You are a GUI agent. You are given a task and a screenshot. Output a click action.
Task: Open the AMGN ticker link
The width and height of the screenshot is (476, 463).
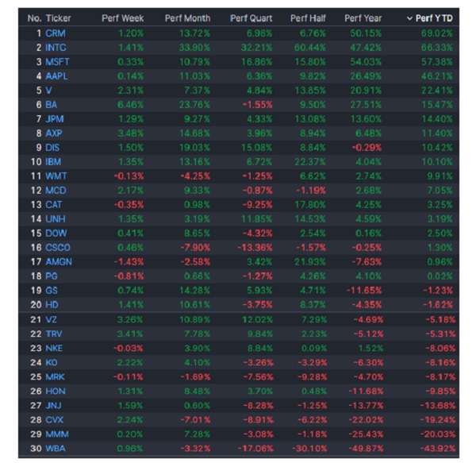pyautogui.click(x=59, y=261)
